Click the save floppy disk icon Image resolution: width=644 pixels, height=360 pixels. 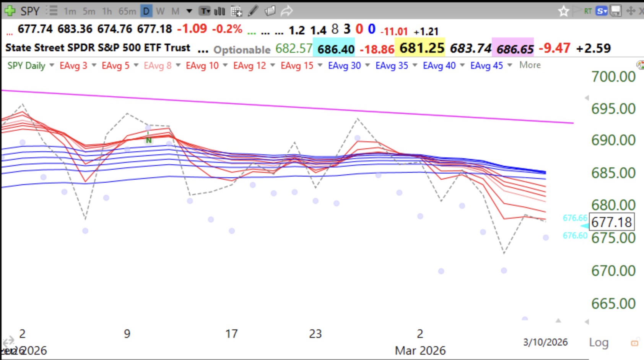click(615, 10)
